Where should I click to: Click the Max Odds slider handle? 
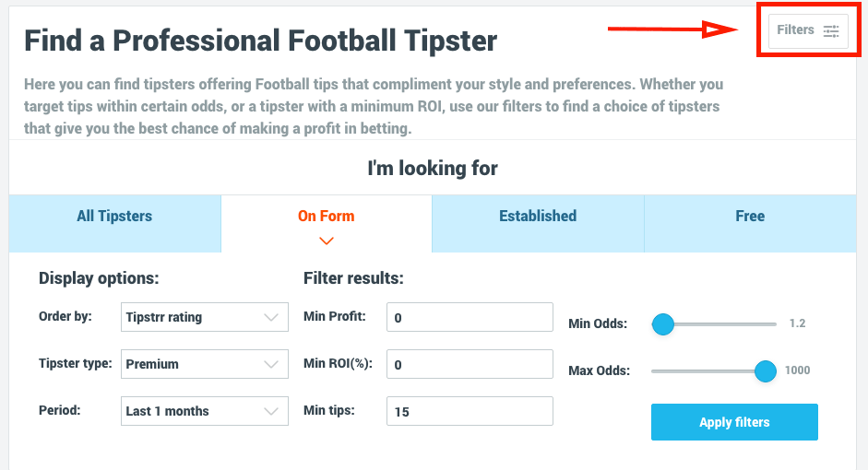click(x=765, y=370)
